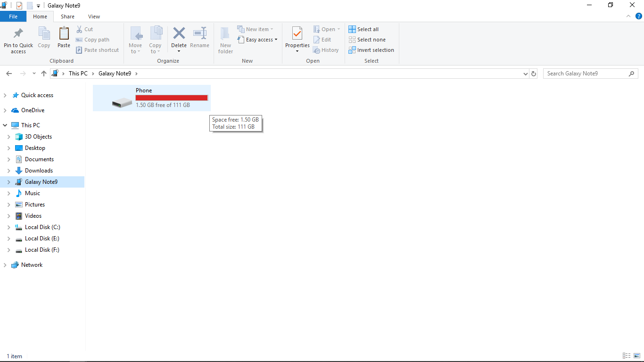The width and height of the screenshot is (644, 362).
Task: Click the Rename icon
Action: (200, 33)
